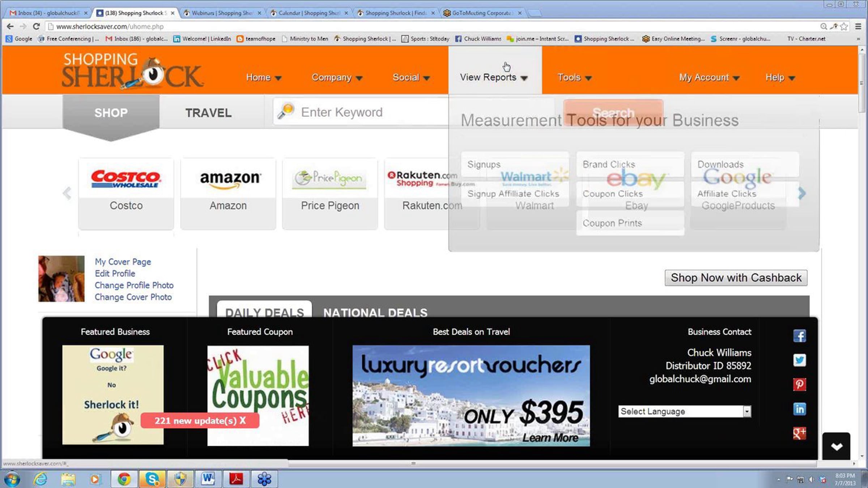Click the zoom magnifier icon in the address bar
Image resolution: width=868 pixels, height=488 pixels.
point(824,26)
